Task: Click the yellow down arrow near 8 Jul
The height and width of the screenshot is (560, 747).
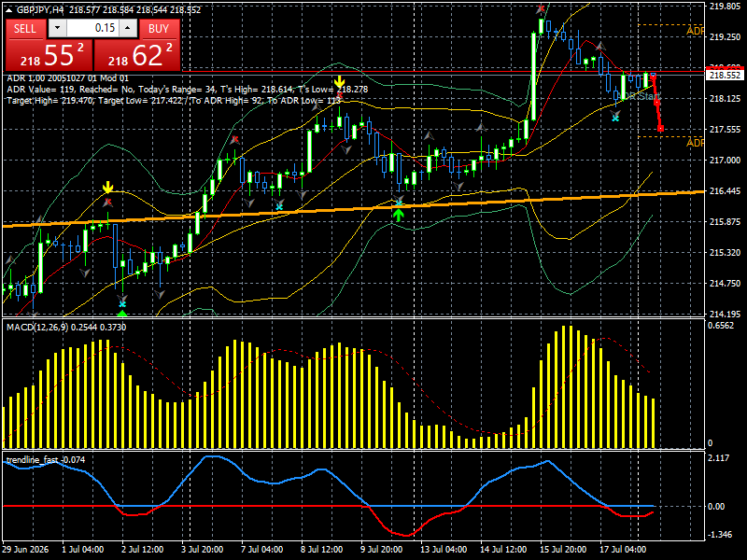Action: coord(339,82)
